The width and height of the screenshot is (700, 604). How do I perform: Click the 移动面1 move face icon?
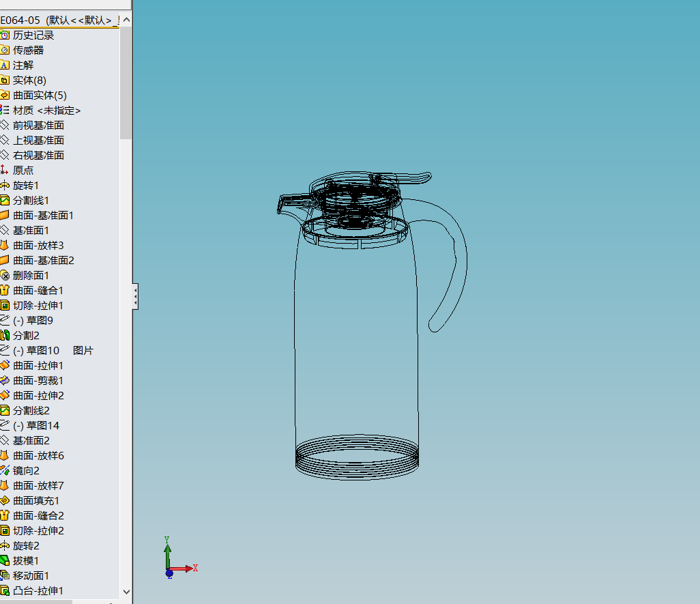tap(5, 575)
